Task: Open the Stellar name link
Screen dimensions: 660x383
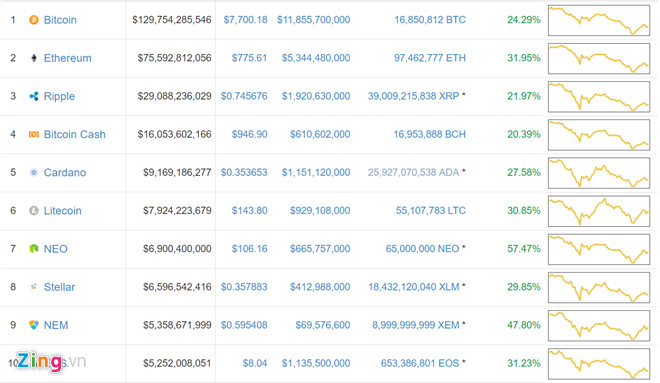Action: click(x=59, y=287)
